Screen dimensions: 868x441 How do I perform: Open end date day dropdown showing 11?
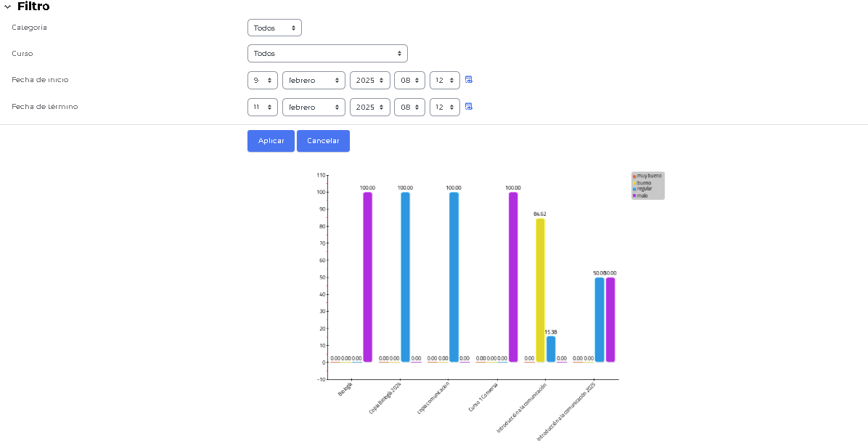(x=262, y=108)
